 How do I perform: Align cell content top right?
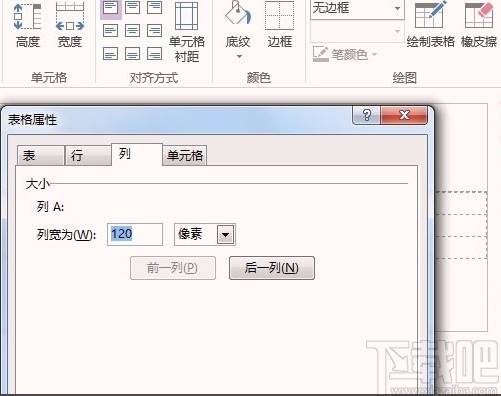coord(154,8)
